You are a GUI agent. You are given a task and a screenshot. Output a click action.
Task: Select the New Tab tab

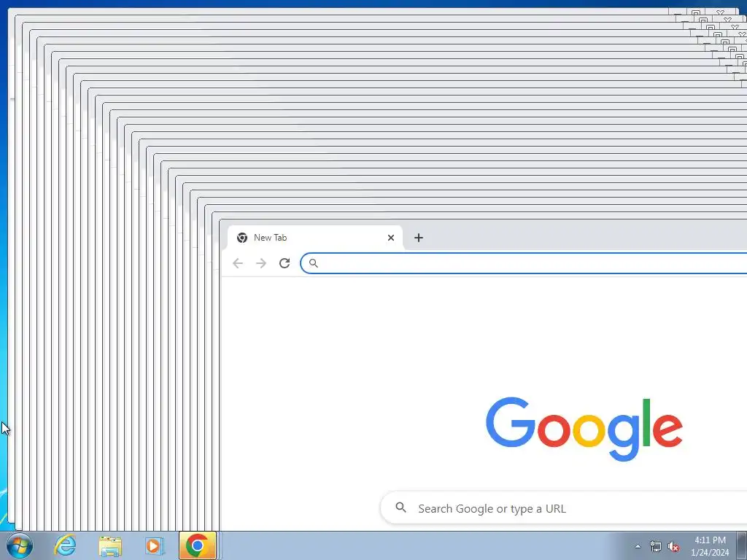315,238
